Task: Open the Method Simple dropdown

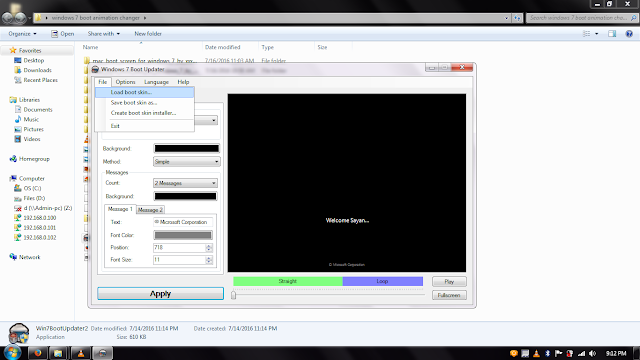Action: 187,162
